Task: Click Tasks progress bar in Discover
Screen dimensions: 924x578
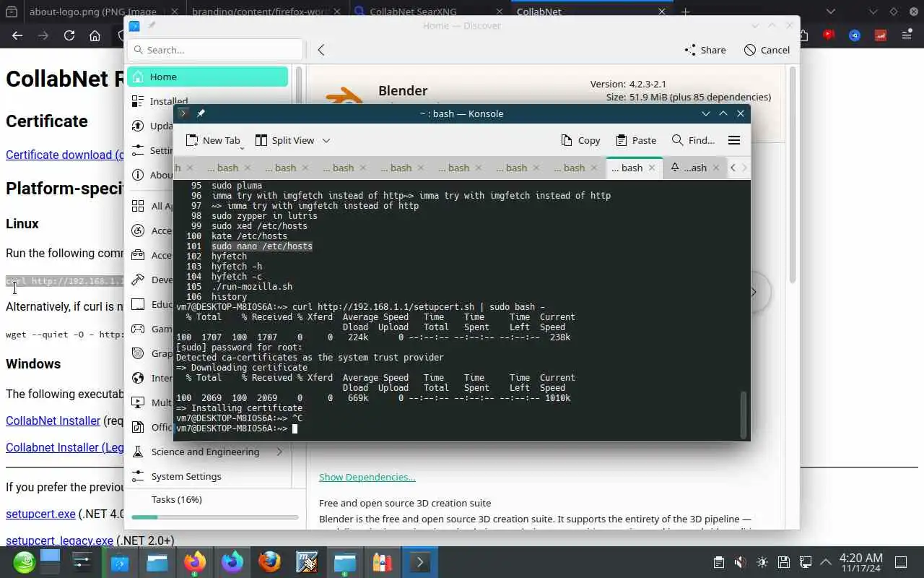Action: (214, 517)
